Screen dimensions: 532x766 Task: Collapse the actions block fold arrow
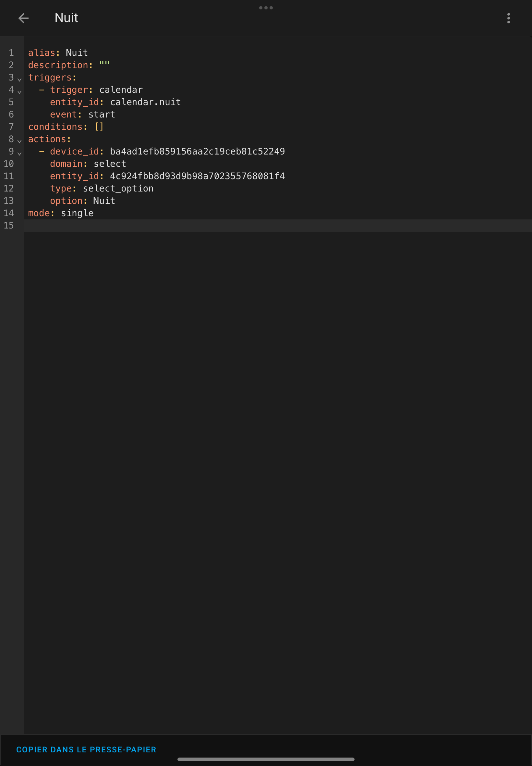19,141
